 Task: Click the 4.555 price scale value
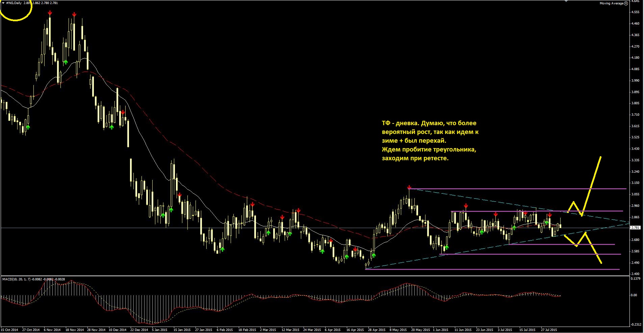click(635, 12)
